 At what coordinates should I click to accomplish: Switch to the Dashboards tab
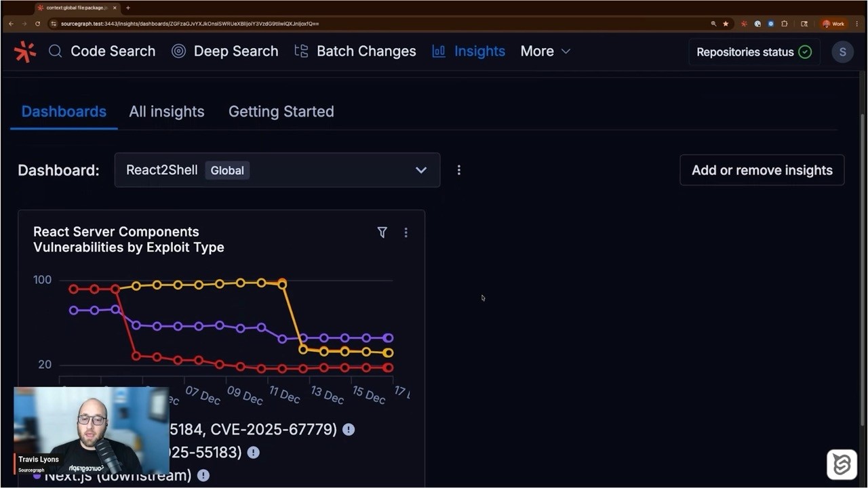(64, 112)
